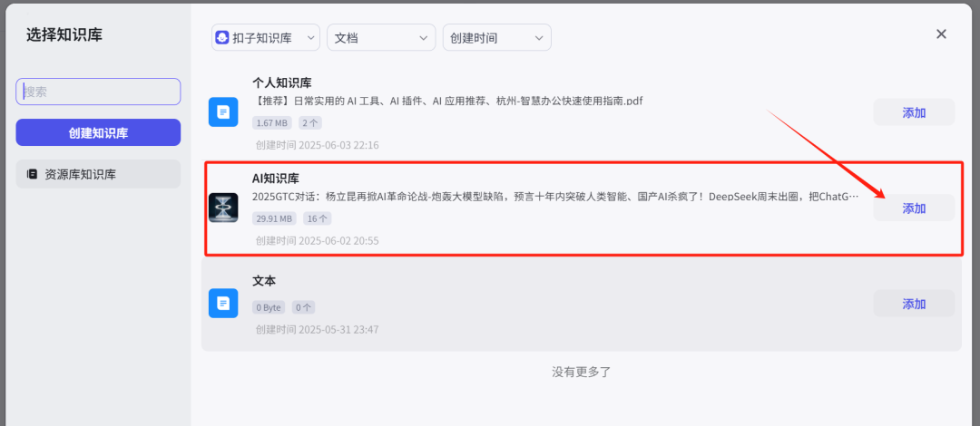Focus the 搜索 input field
This screenshot has height=426, width=980.
click(98, 92)
